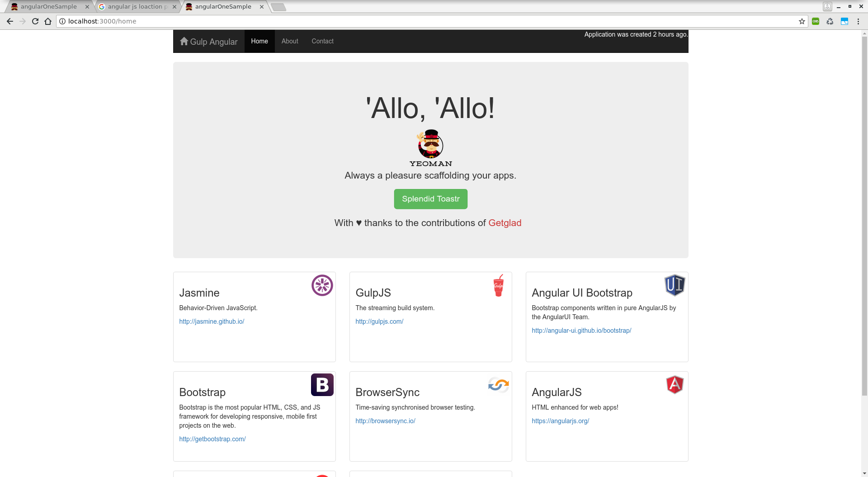Go to browser Home page icon
Viewport: 868px width, 477px height.
pos(48,21)
